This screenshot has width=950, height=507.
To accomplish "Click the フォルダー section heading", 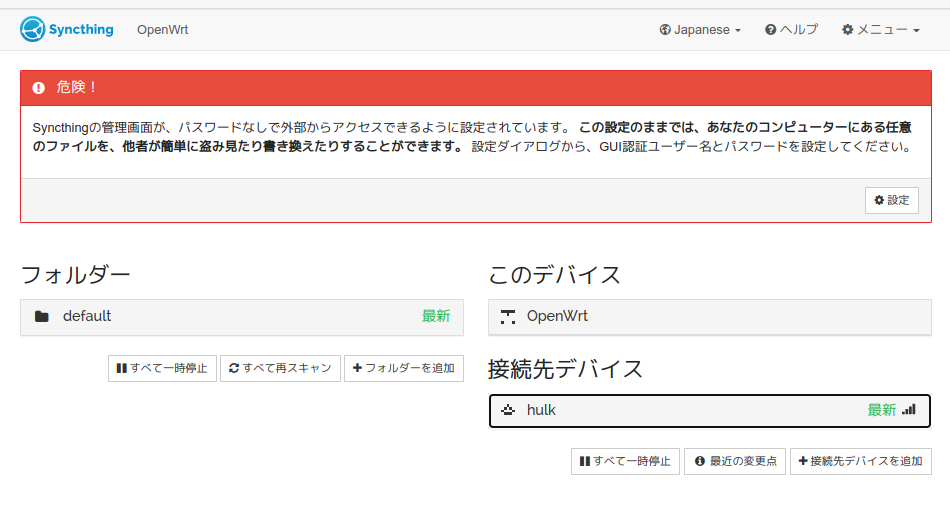I will click(x=76, y=275).
